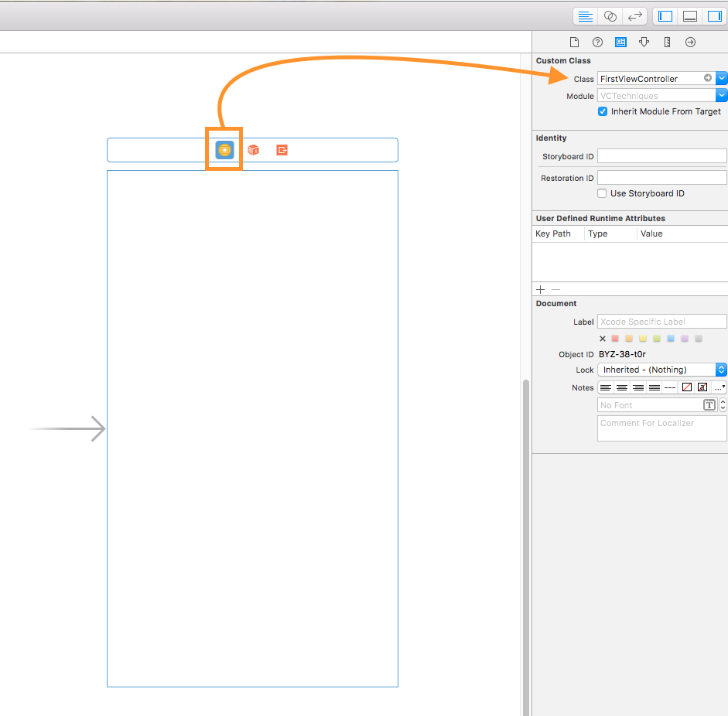
Task: Switch to the Attributes inspector tab
Action: click(x=644, y=42)
